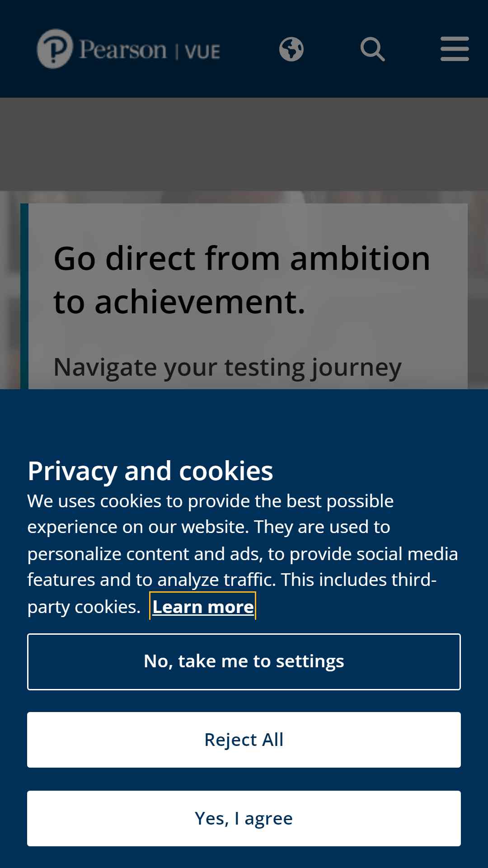This screenshot has width=488, height=868.
Task: Click the Navigate your testing journey text
Action: tap(227, 367)
